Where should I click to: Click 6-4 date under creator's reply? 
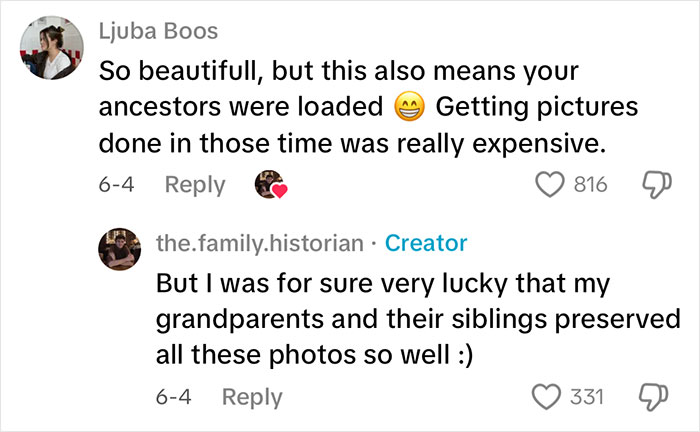pyautogui.click(x=173, y=397)
